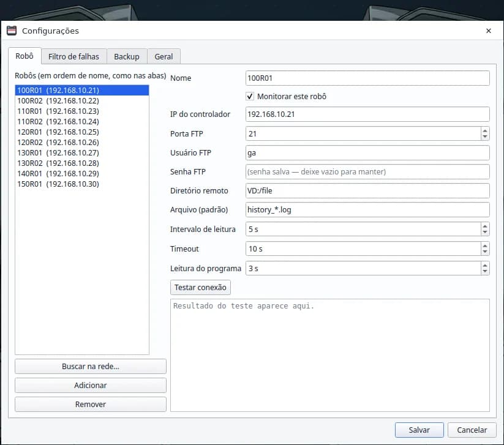Click the Configurações window app icon

pos(12,31)
